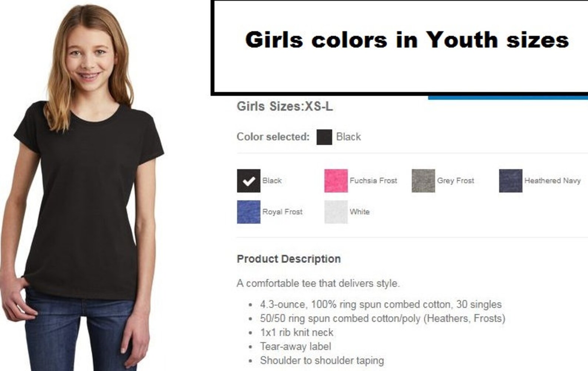
Task: Select the Heathered Navy swatch
Action: click(x=511, y=181)
